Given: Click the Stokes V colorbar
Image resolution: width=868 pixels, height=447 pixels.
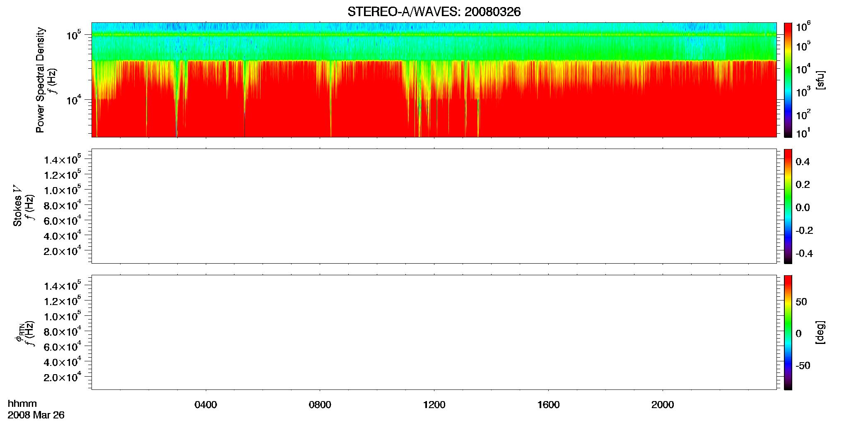Looking at the screenshot, I should coord(788,206).
